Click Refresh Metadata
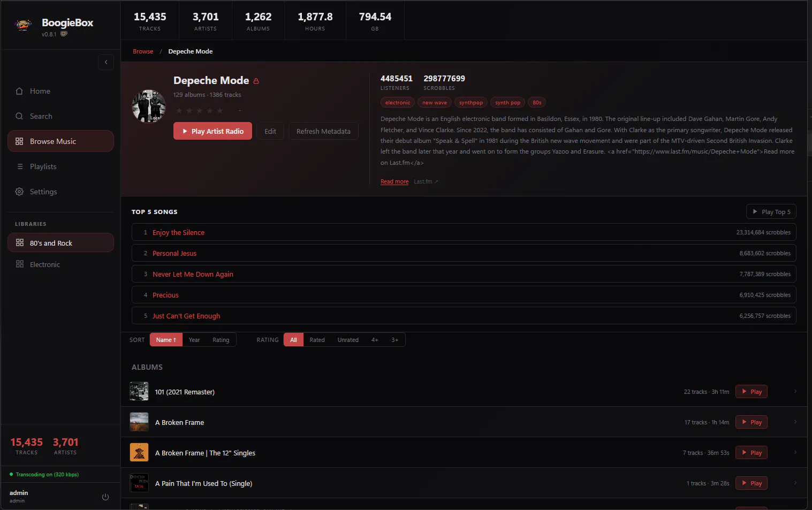The image size is (812, 510). pos(323,131)
